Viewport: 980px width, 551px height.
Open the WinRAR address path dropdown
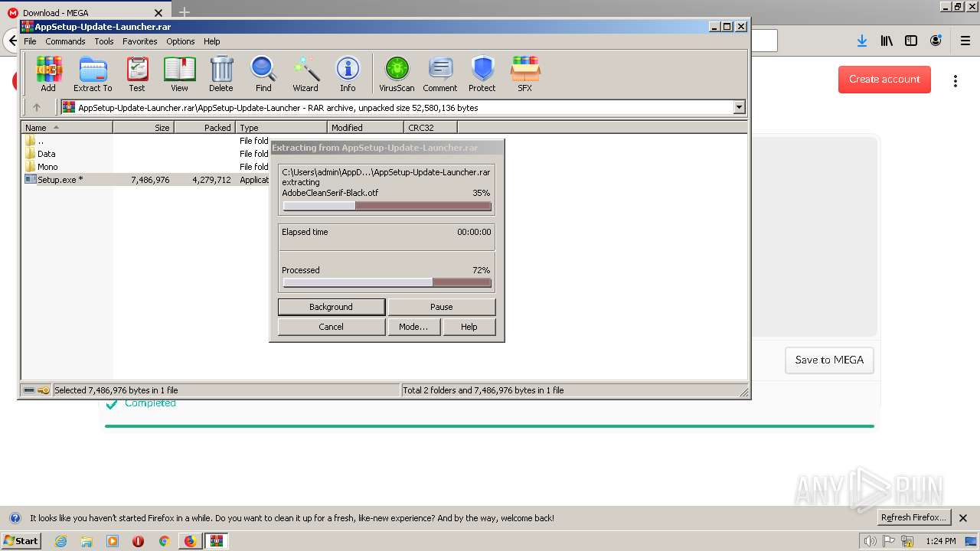[739, 108]
